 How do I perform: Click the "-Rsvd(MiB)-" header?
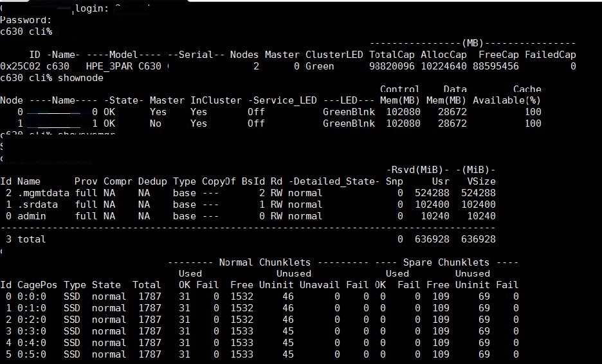417,170
